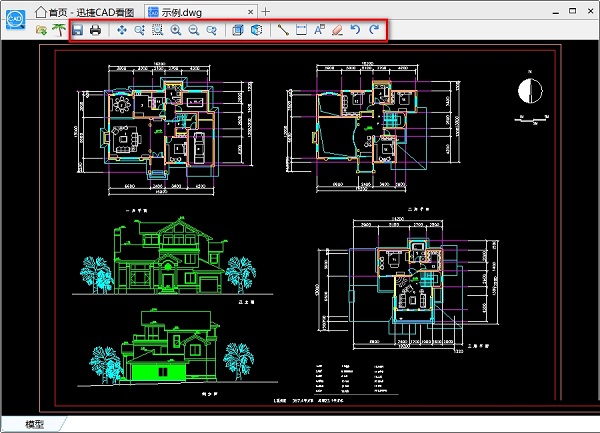Click the first floor plan drawing
Image resolution: width=600 pixels, height=433 pixels.
click(165, 130)
